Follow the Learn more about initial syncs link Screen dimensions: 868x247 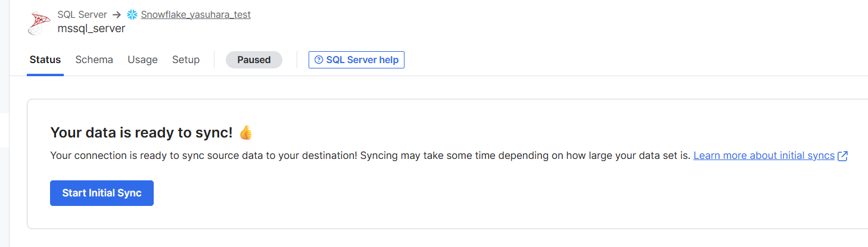pyautogui.click(x=764, y=156)
